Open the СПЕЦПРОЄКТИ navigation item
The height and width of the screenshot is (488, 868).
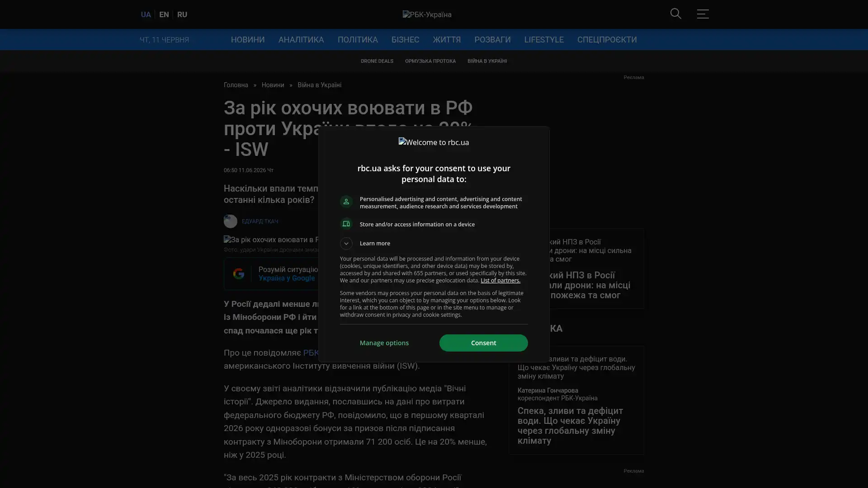[x=607, y=40]
